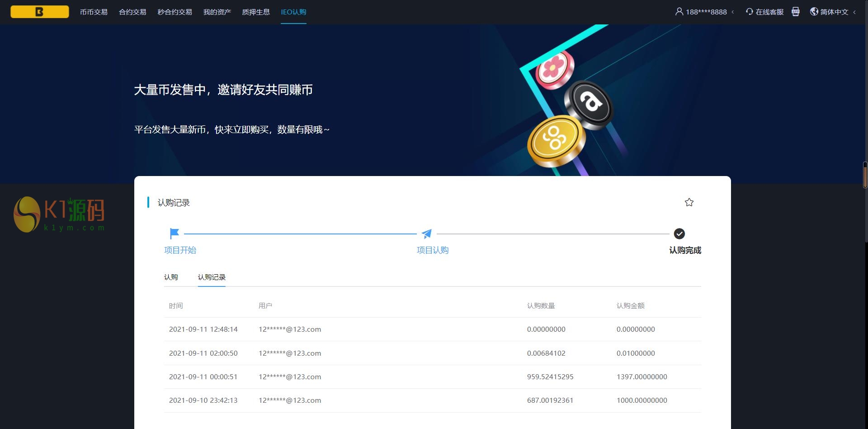
Task: Click user email in 12:48:14 row
Action: click(290, 329)
